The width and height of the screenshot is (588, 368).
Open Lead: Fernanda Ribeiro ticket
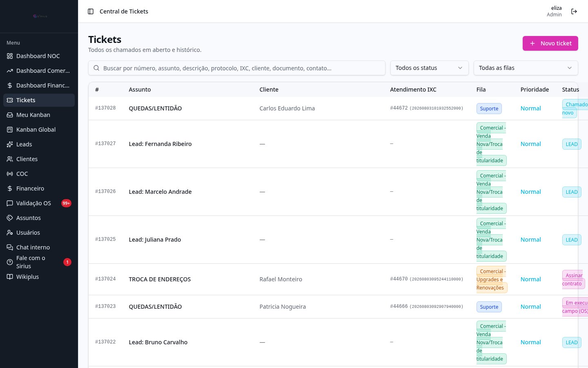point(160,144)
